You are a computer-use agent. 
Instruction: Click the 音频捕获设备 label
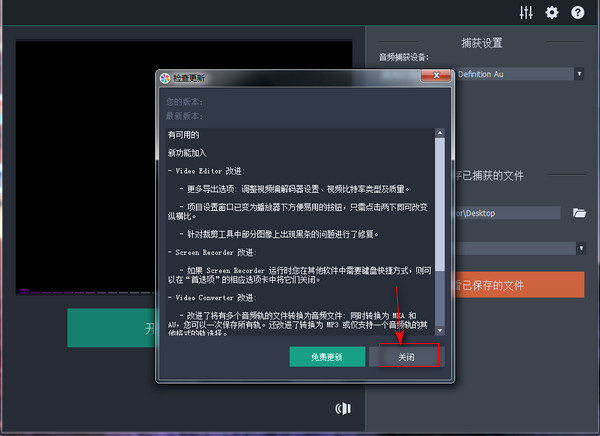(x=404, y=57)
